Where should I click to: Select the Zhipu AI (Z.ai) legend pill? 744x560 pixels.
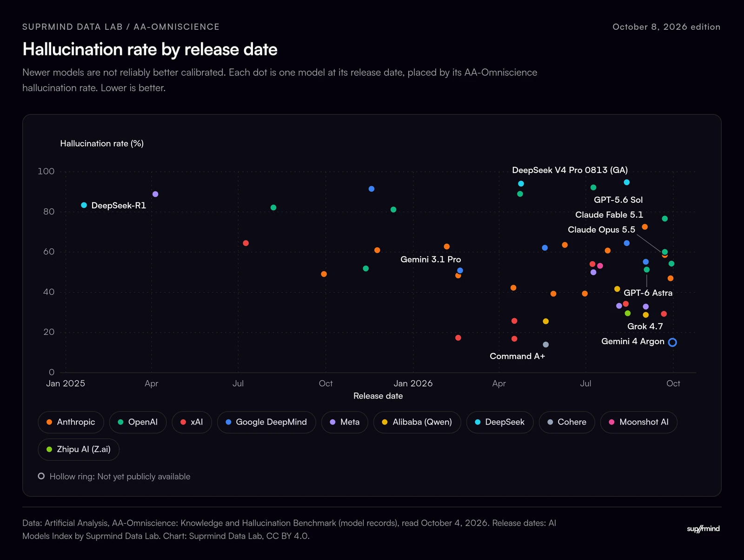79,450
